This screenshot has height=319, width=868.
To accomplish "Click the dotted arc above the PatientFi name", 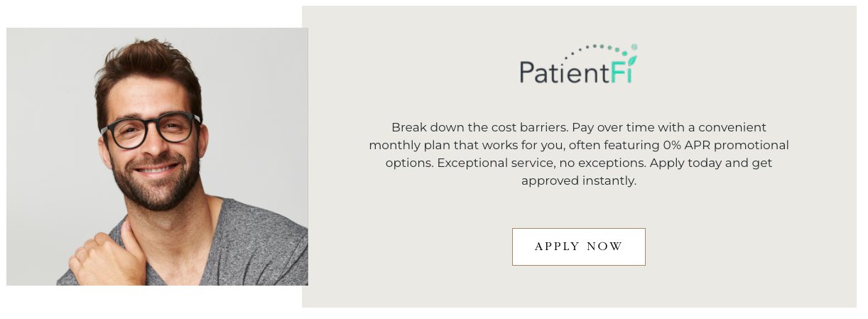I will (x=595, y=48).
